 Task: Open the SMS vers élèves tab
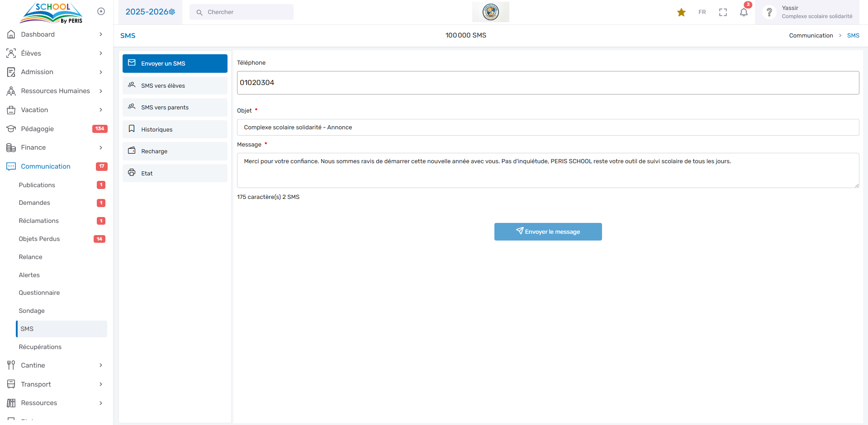[x=175, y=85]
